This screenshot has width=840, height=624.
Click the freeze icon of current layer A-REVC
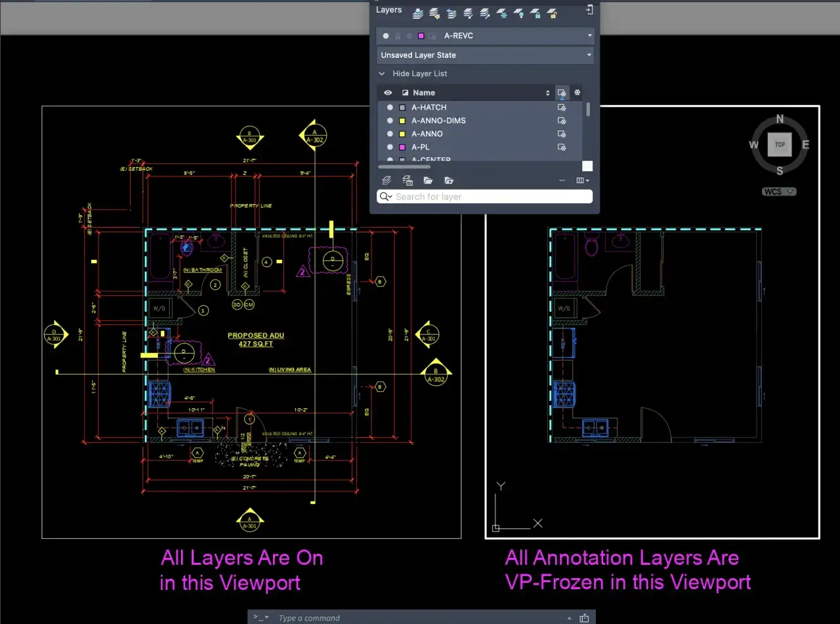point(410,35)
